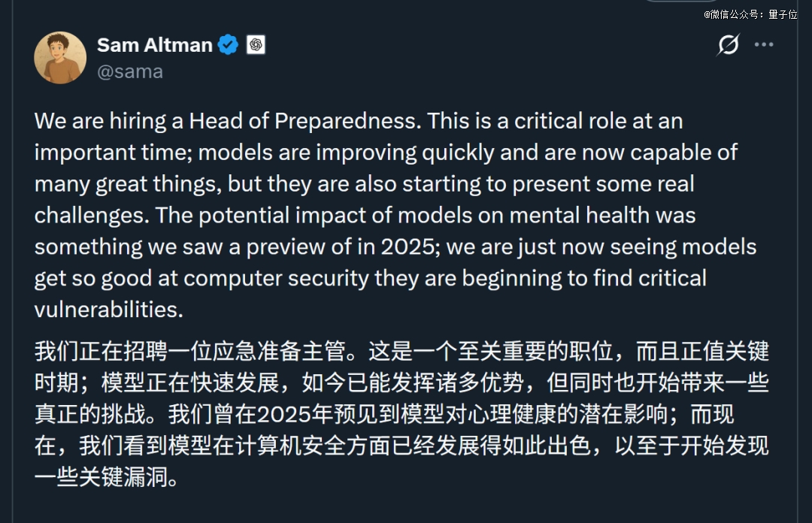Click the blue verified checkmark badge

coord(228,45)
